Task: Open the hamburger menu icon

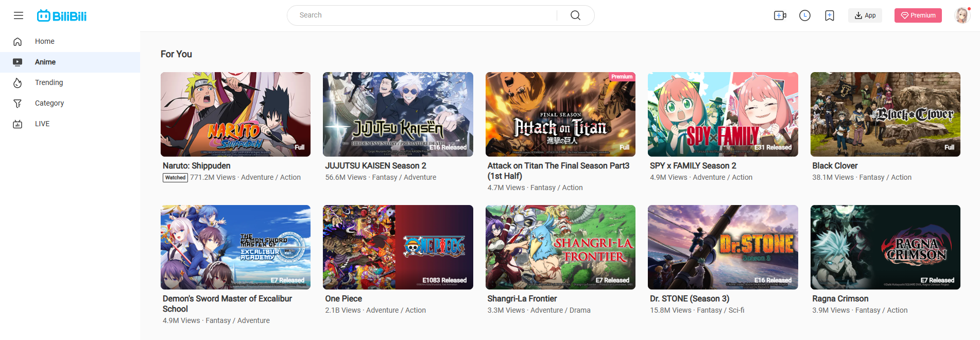Action: (x=19, y=15)
